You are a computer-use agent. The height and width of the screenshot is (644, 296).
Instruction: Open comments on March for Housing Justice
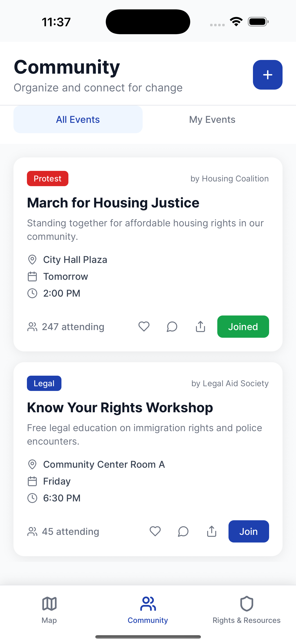point(172,326)
